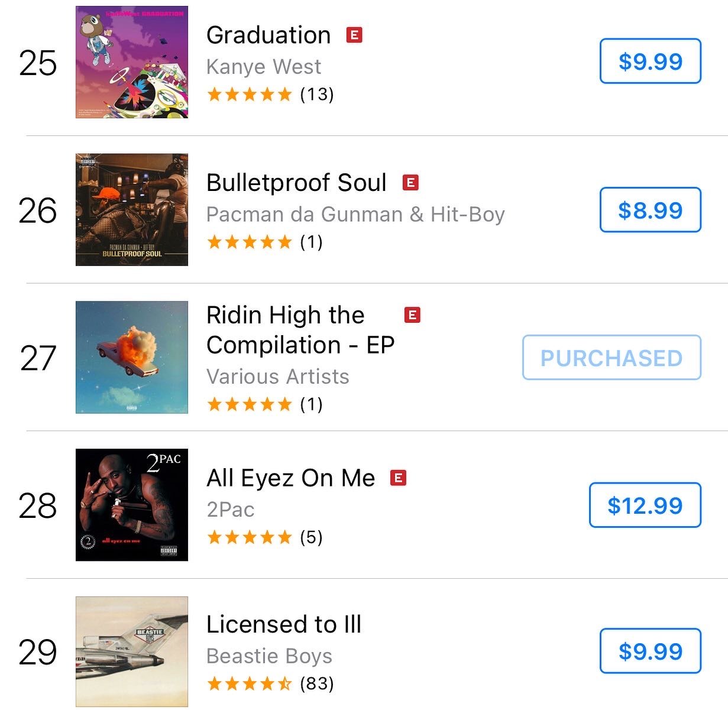The image size is (728, 710).
Task: Buy Licensed to Ill for $9.99
Action: [x=651, y=651]
